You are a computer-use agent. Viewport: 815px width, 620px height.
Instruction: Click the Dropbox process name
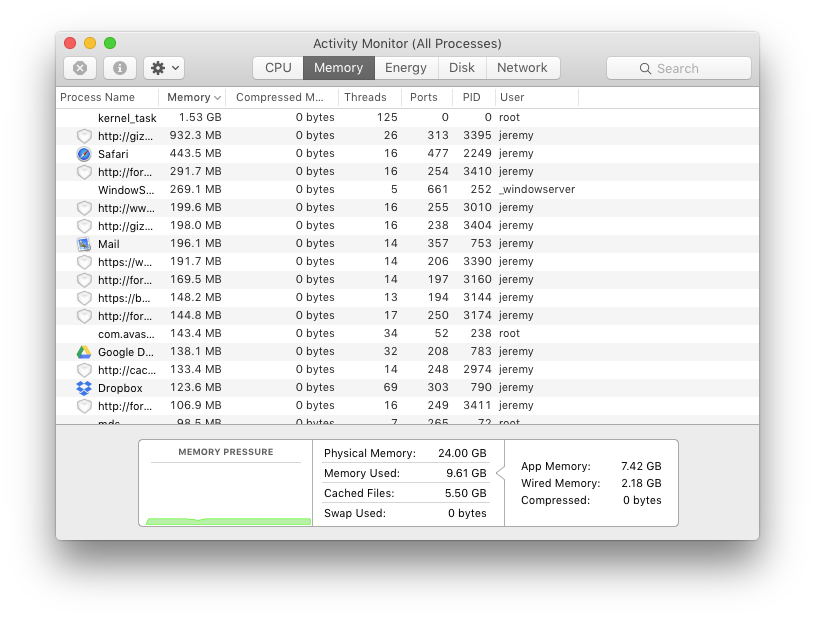click(120, 388)
